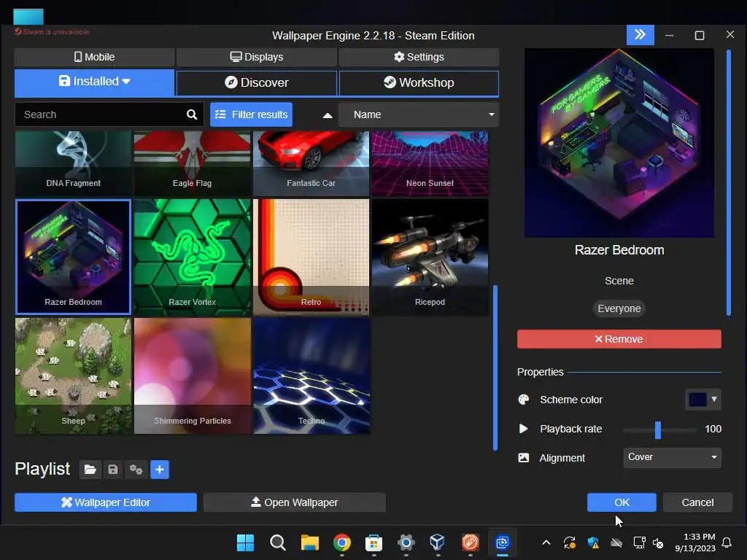
Task: Add wallpaper to playlist with plus icon
Action: (160, 470)
